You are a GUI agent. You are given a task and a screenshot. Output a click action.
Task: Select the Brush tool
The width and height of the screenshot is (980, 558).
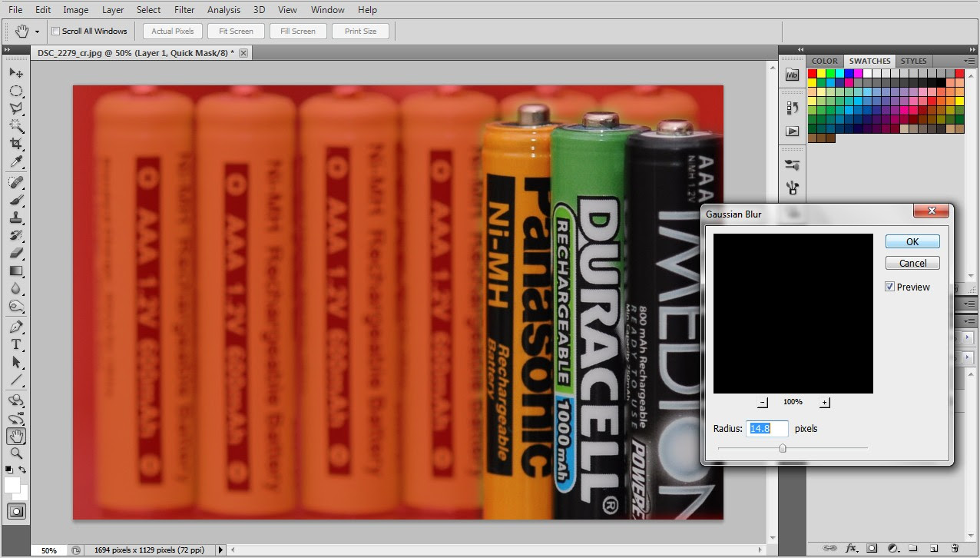tap(16, 200)
